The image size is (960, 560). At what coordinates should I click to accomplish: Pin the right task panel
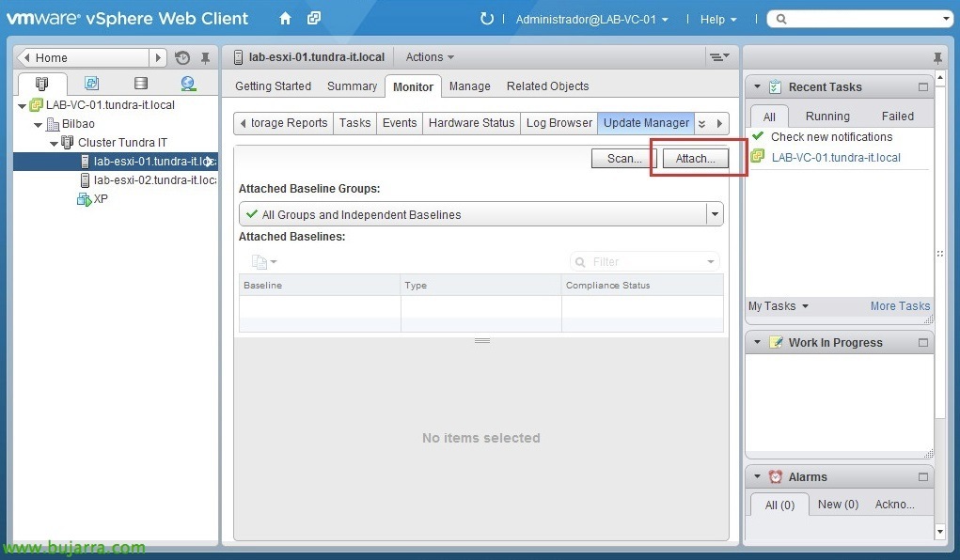point(936,57)
